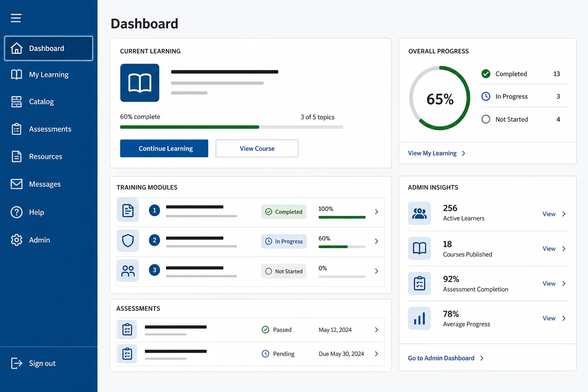Click Sign out label
The width and height of the screenshot is (588, 392).
42,363
